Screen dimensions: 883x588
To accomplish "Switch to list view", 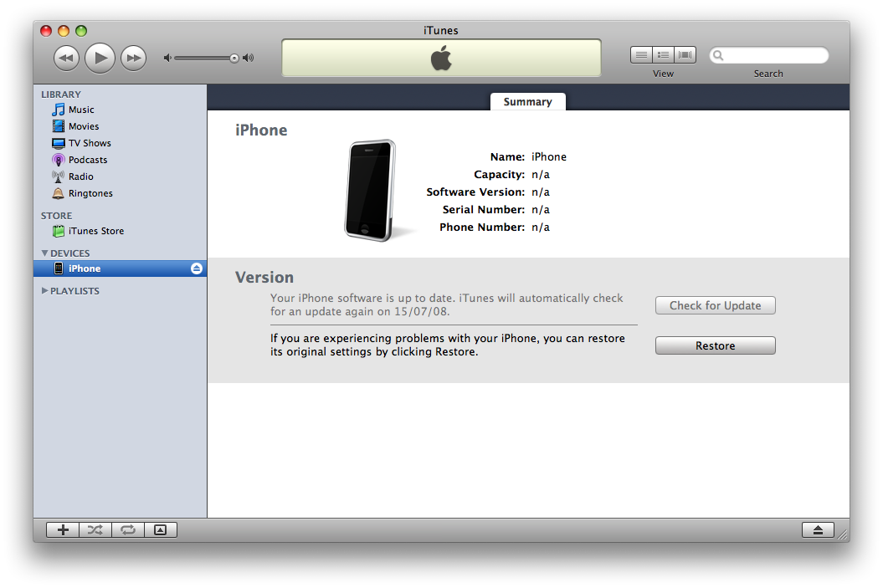I will [x=641, y=55].
